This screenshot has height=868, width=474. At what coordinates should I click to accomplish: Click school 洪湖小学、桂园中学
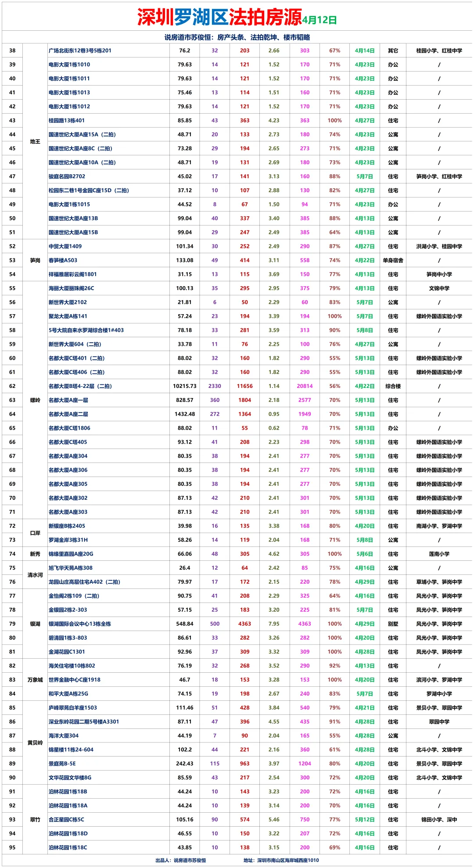[439, 246]
